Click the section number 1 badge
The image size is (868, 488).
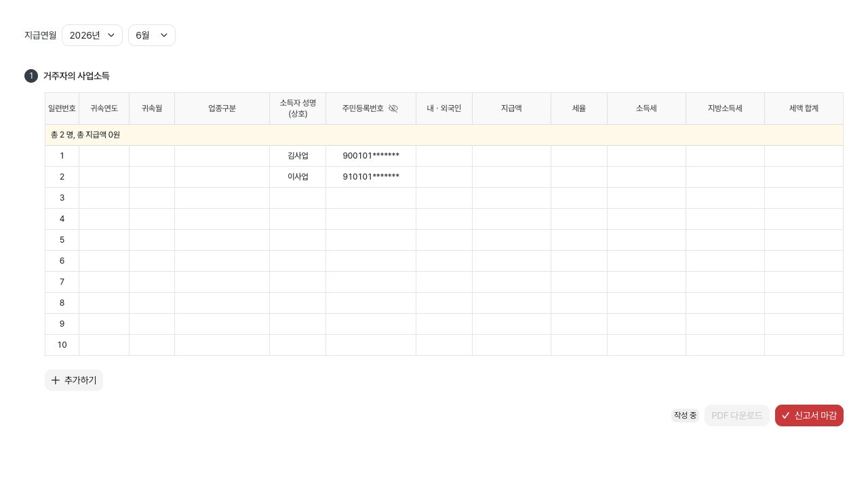click(31, 76)
